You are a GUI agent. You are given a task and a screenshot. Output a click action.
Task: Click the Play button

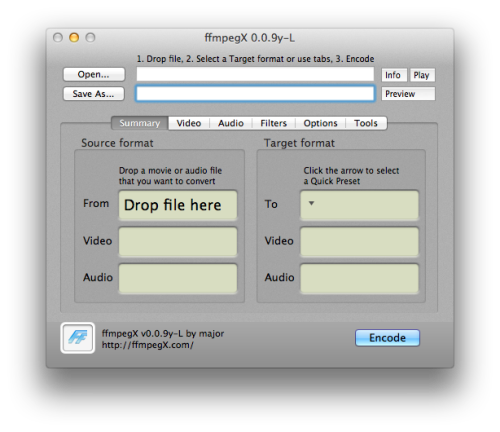tap(422, 75)
